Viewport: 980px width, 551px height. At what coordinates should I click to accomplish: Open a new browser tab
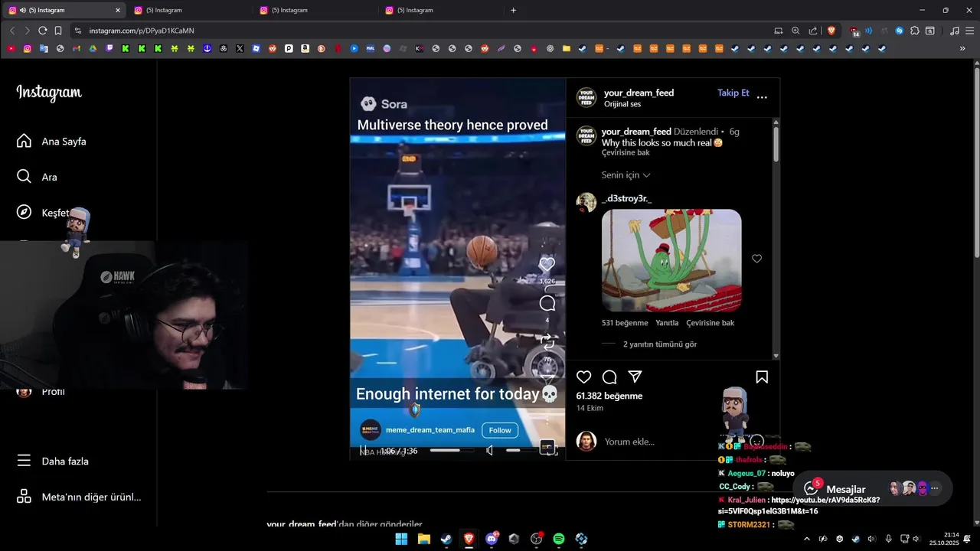(x=513, y=10)
